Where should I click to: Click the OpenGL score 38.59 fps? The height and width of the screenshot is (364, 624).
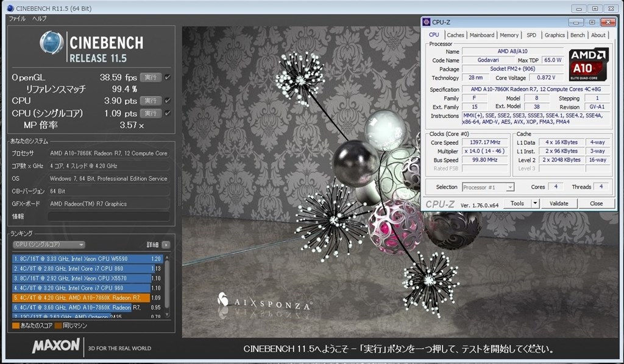click(x=118, y=77)
